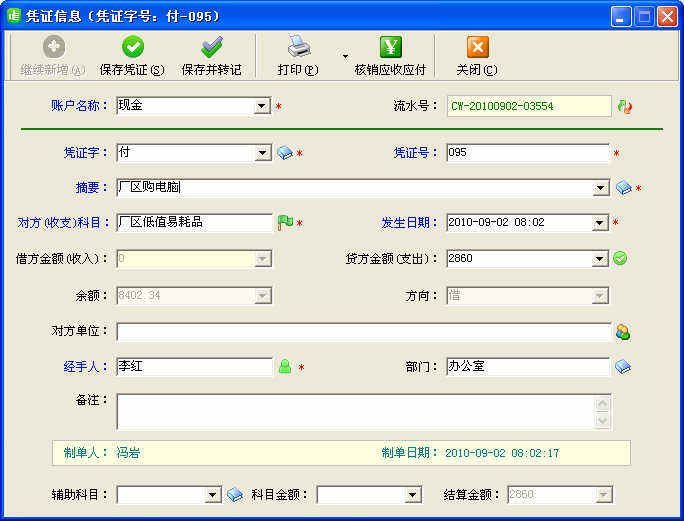Expand the 发生日期 date dropdown
The image size is (684, 521).
[600, 223]
